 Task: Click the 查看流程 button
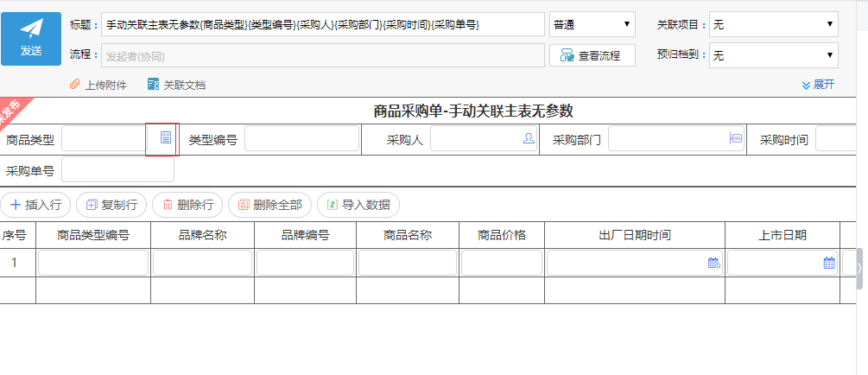(592, 55)
